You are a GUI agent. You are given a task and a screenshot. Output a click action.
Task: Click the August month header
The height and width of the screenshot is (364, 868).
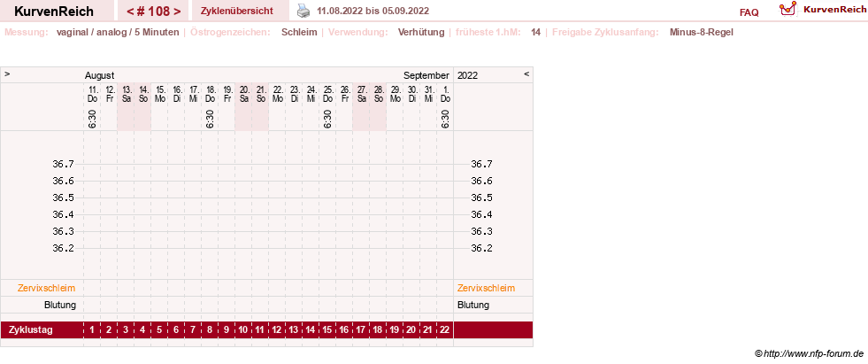[100, 75]
